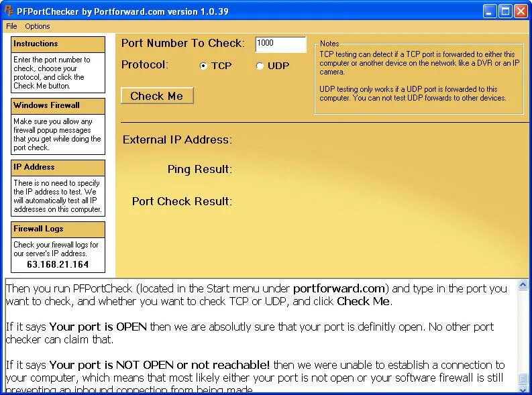532x395 pixels.
Task: Click the Firewall Logs panel header
Action: (58, 229)
